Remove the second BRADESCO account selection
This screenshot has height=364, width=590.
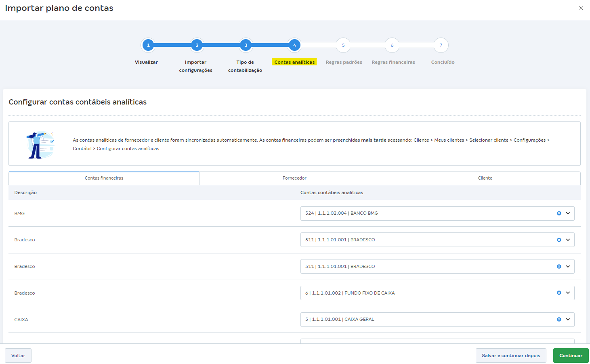point(559,267)
